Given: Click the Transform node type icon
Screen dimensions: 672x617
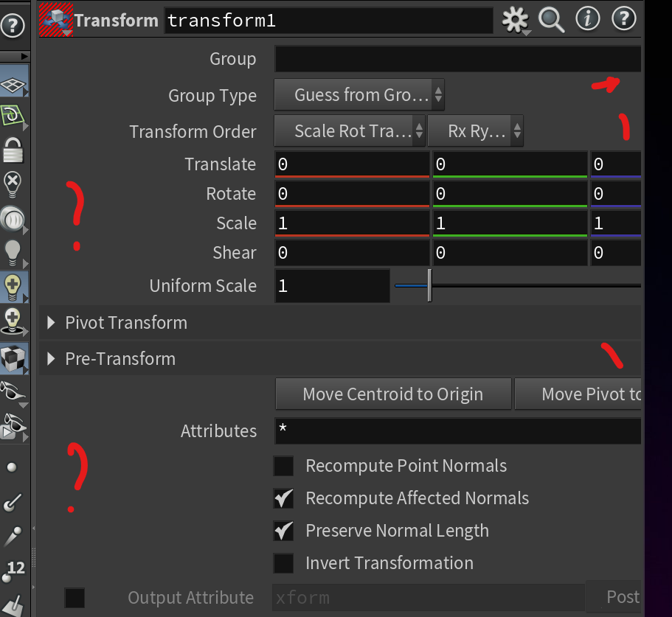Looking at the screenshot, I should pyautogui.click(x=56, y=20).
